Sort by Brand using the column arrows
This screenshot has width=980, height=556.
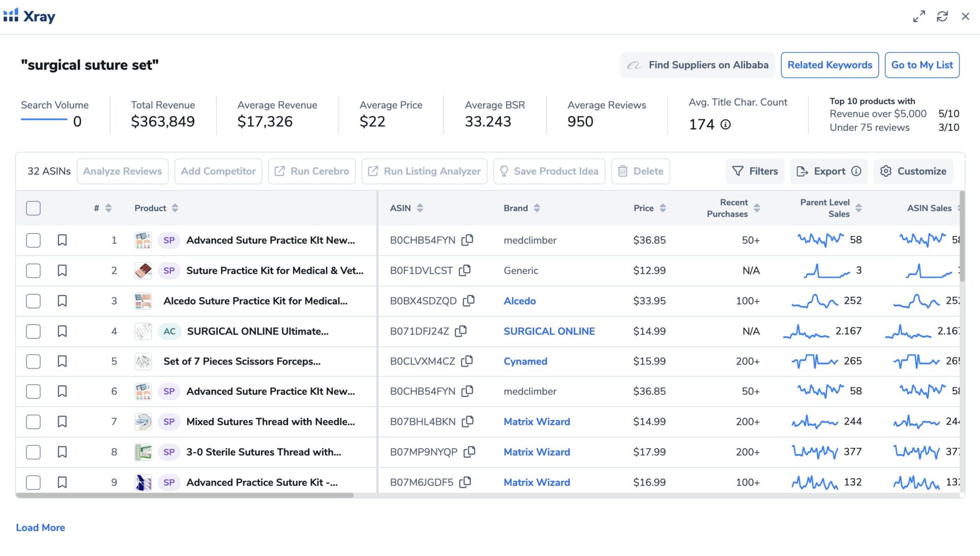tap(537, 208)
